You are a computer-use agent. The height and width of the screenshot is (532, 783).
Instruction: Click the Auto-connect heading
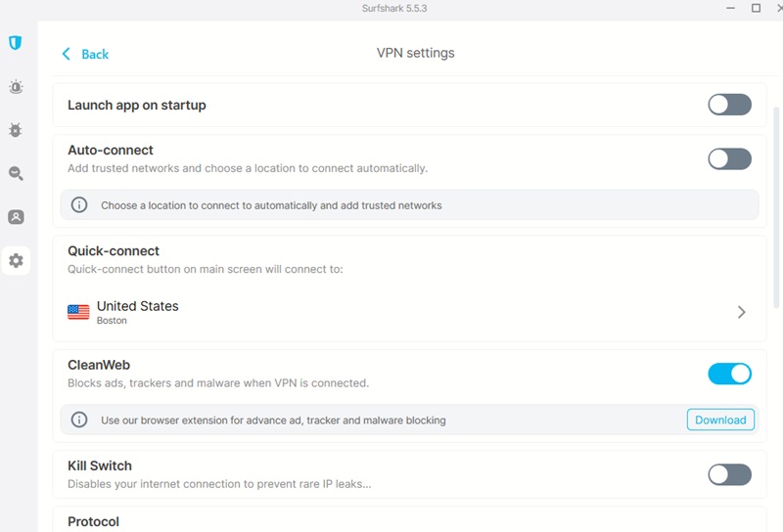pos(111,151)
